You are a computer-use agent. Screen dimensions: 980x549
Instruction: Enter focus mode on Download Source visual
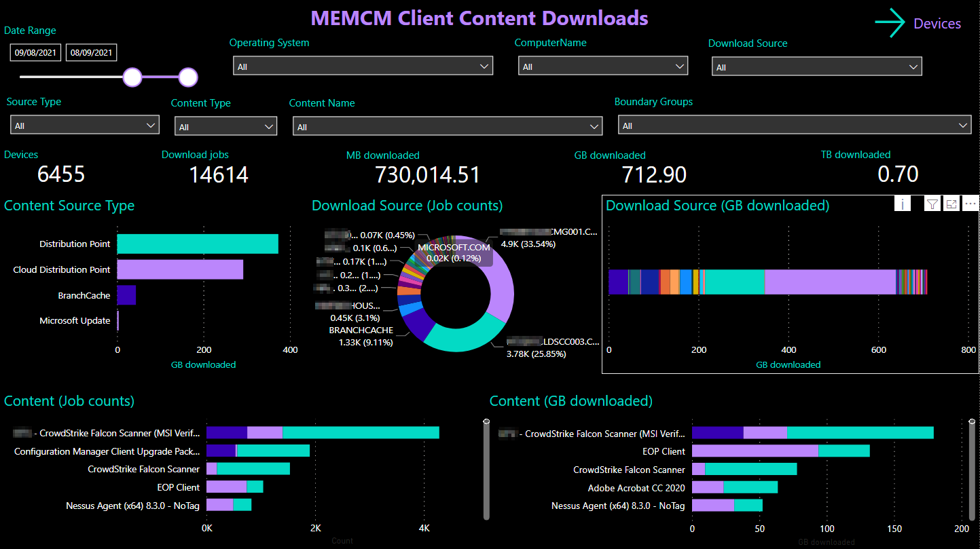coord(951,204)
